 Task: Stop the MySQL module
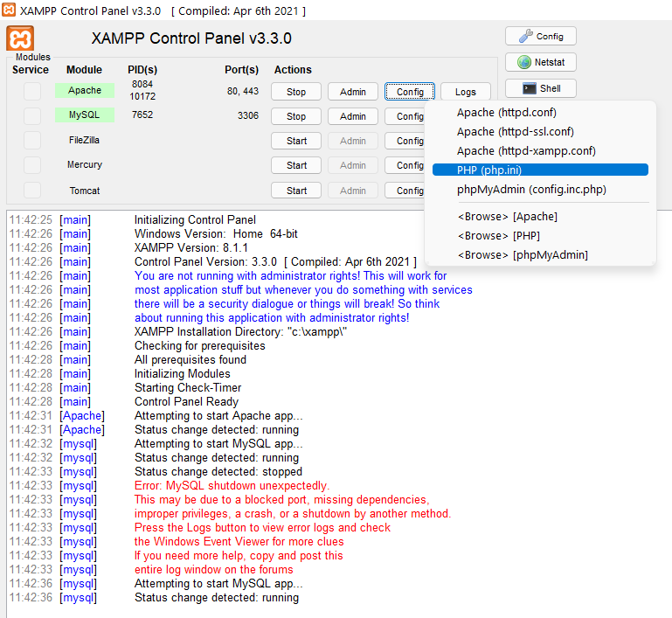[x=295, y=116]
